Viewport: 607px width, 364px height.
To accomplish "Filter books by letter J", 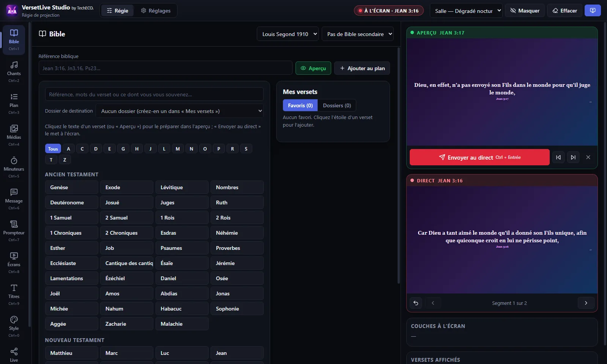I will (x=151, y=149).
